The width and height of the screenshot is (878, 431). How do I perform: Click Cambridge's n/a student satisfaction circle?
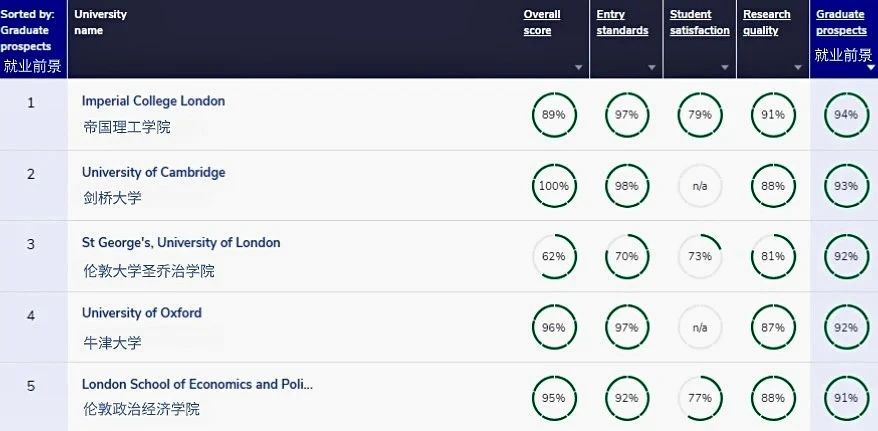coord(700,186)
